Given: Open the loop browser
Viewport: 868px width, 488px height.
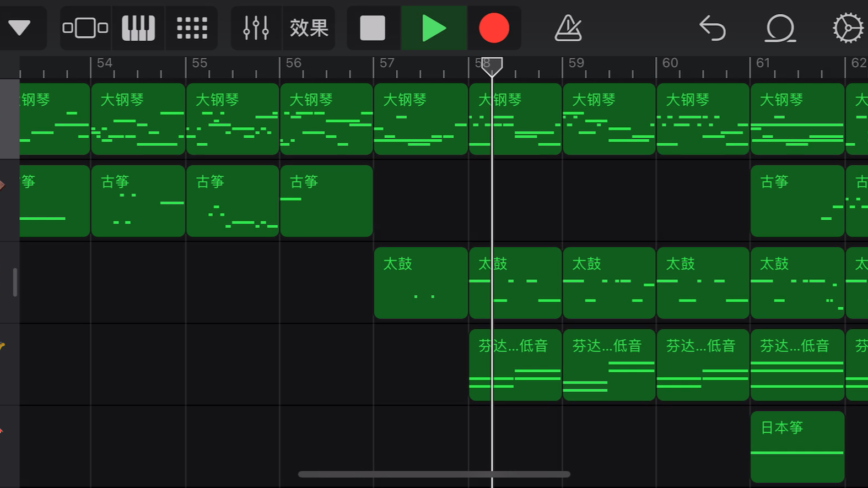Looking at the screenshot, I should [780, 28].
